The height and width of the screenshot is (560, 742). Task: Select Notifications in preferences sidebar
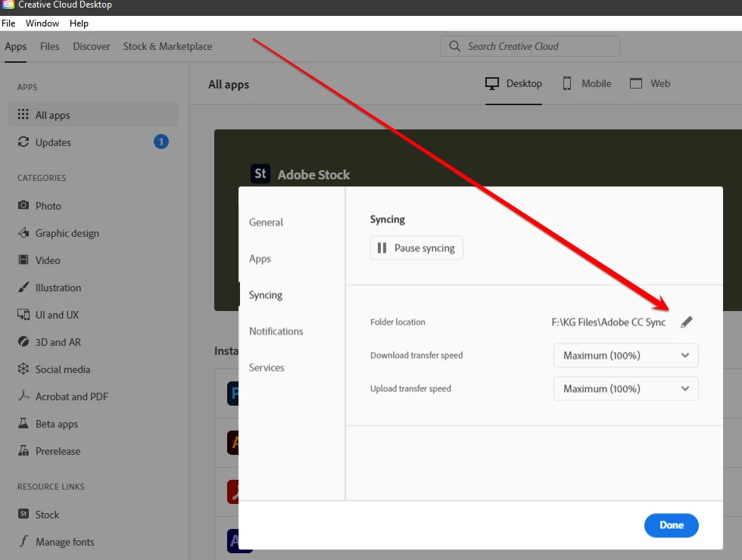tap(276, 331)
